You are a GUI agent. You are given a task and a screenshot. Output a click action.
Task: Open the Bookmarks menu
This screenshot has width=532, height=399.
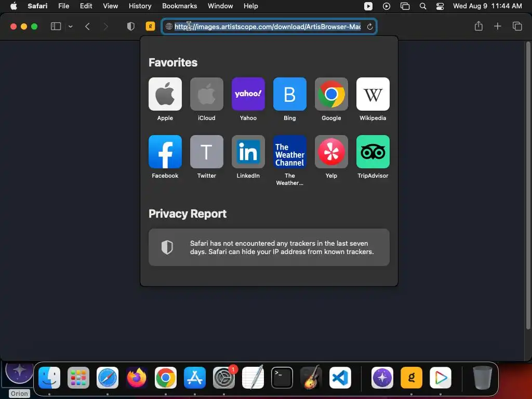179,6
